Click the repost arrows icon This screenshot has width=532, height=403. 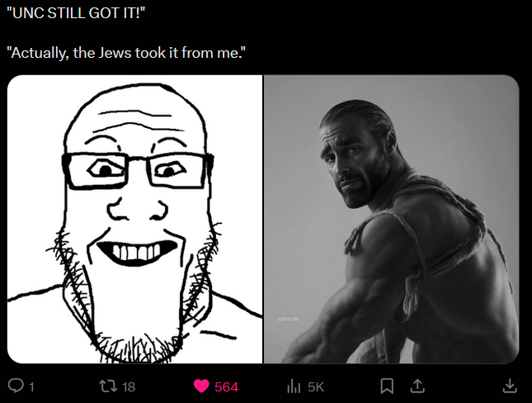[x=108, y=386]
